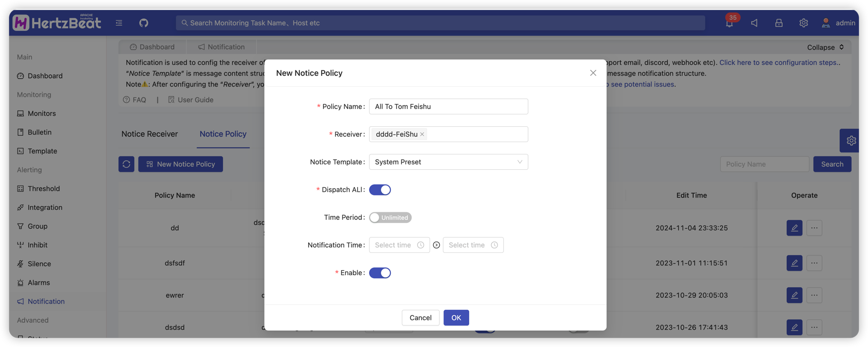Switch to the Notice Receiver tab
The width and height of the screenshot is (868, 347).
pyautogui.click(x=150, y=134)
